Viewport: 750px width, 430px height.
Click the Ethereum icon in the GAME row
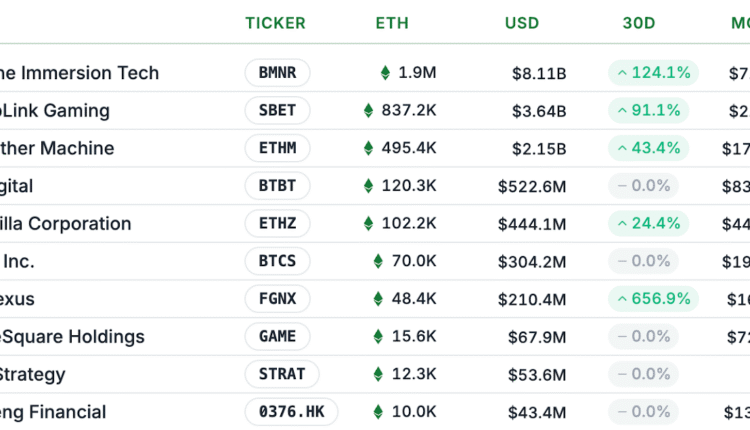pyautogui.click(x=378, y=337)
